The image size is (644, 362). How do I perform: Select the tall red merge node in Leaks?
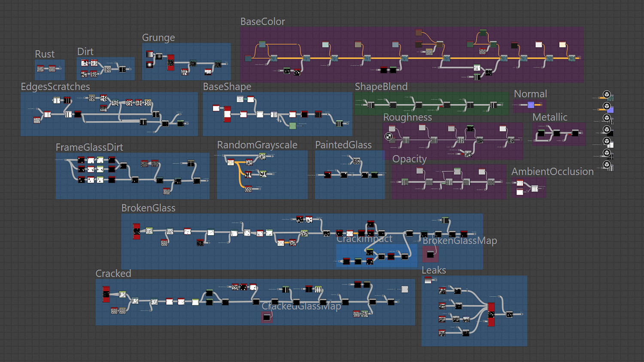(491, 314)
